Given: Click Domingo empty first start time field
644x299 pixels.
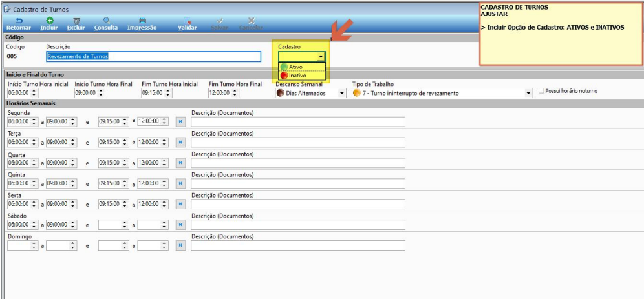Looking at the screenshot, I should (x=23, y=245).
